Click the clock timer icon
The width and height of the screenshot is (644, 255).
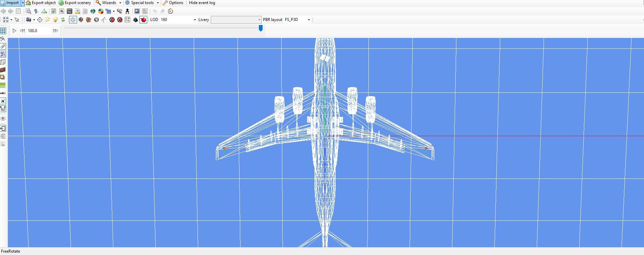pyautogui.click(x=171, y=11)
